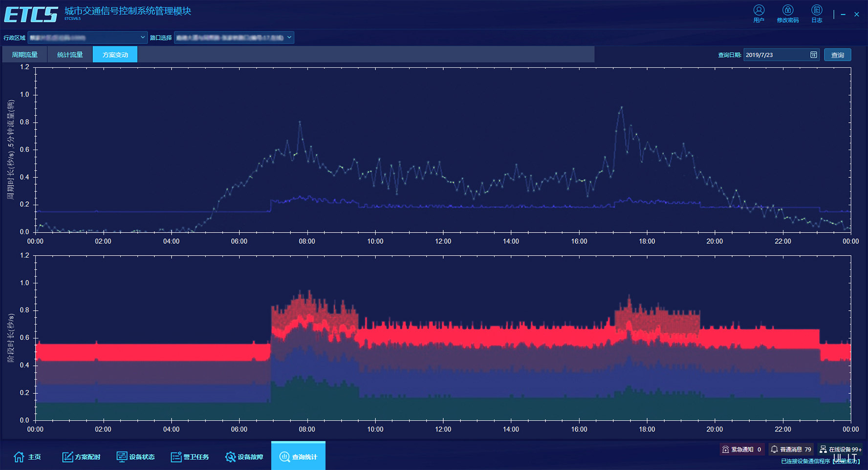Viewport: 868px width, 470px height.
Task: Open the 日志 log icon
Action: point(817,13)
